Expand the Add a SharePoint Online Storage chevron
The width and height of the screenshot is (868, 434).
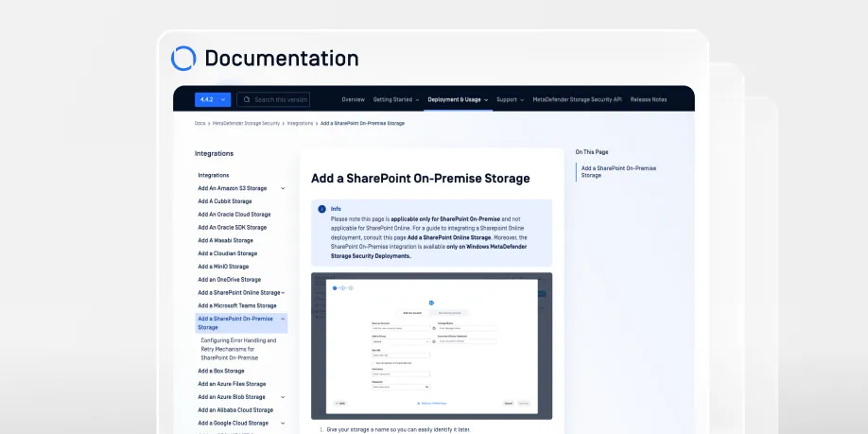tap(283, 293)
